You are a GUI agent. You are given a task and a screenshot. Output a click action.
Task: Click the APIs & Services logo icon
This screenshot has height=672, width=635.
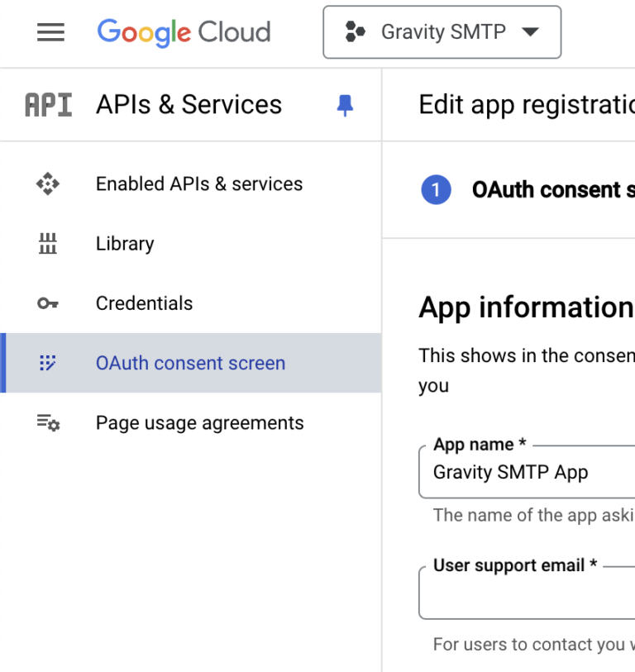pos(47,104)
